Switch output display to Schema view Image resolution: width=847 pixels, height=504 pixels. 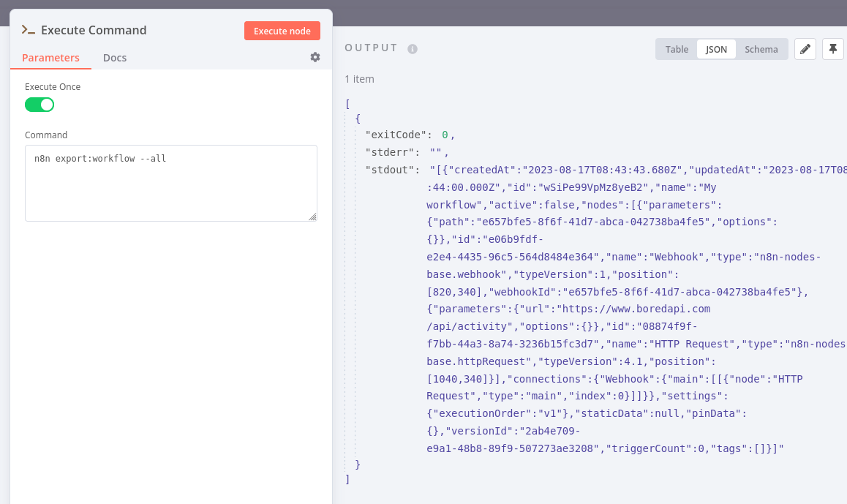(761, 49)
